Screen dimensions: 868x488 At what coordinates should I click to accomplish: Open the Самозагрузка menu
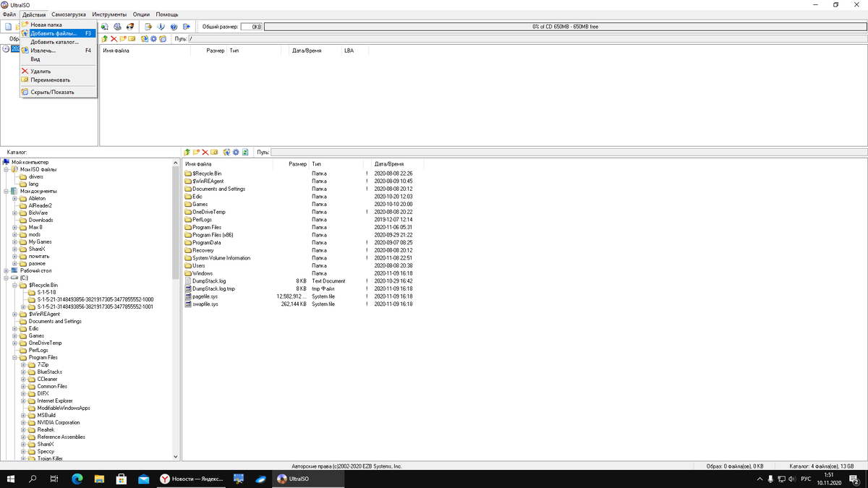click(69, 14)
